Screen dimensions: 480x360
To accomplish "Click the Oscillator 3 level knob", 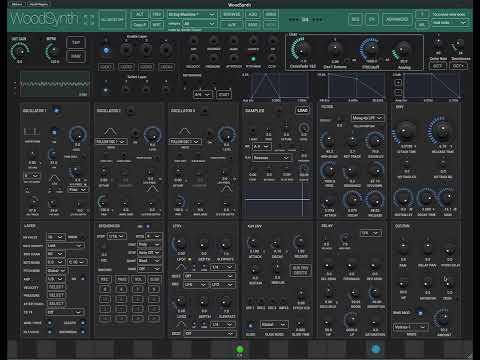I will tap(227, 135).
